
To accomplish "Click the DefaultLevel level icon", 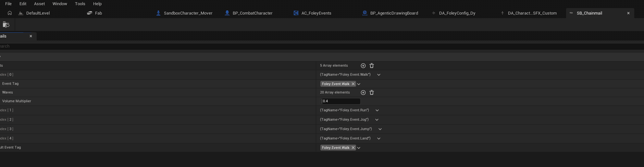I will [x=21, y=13].
